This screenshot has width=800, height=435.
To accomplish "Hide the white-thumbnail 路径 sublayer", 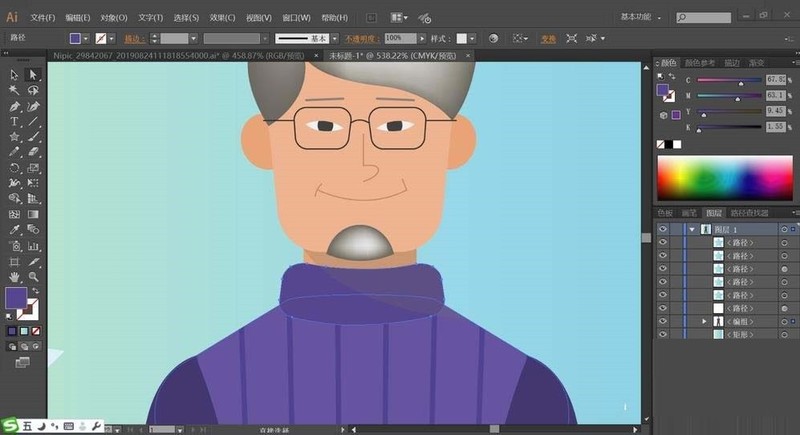I will [663, 308].
